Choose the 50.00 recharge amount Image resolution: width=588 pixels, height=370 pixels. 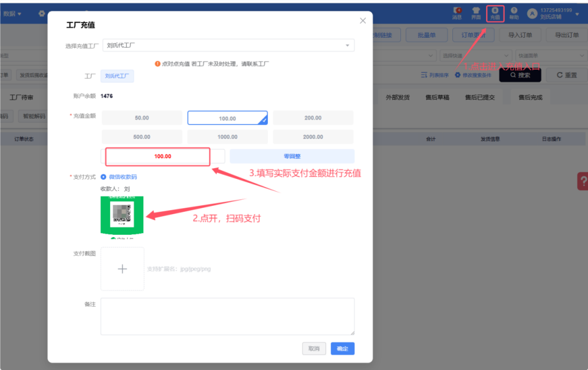point(142,118)
